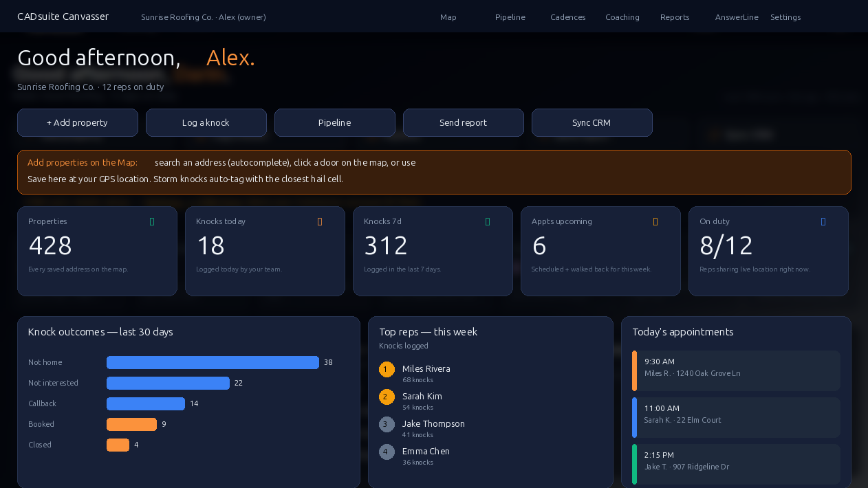This screenshot has height=488, width=868.
Task: Click the '12 reps on duty' subtitle
Action: [x=133, y=87]
